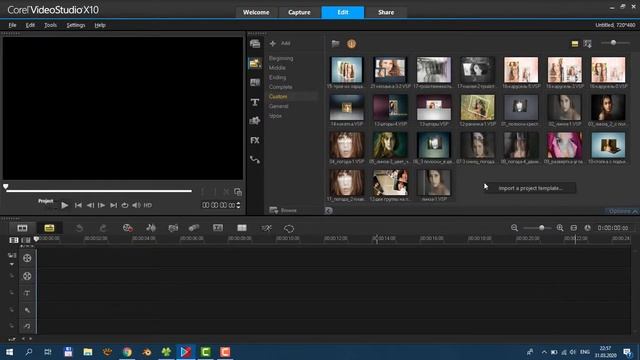640x360 pixels.
Task: Show hidden system tray icons chevron
Action: (544, 352)
